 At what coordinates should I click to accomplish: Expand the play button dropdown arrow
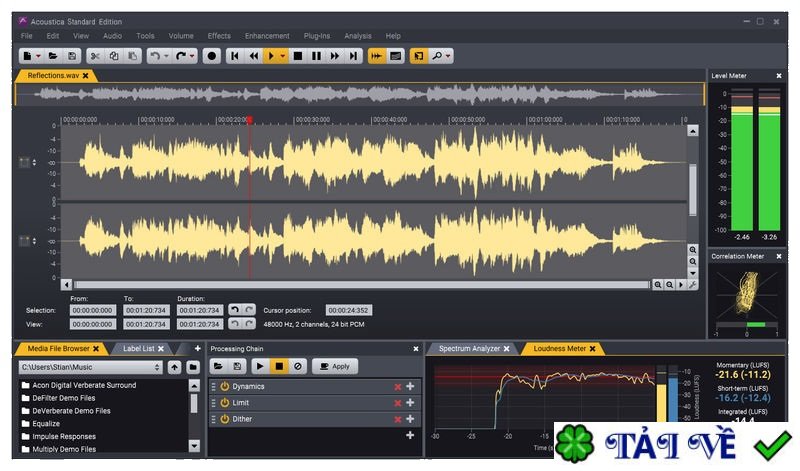pos(283,56)
